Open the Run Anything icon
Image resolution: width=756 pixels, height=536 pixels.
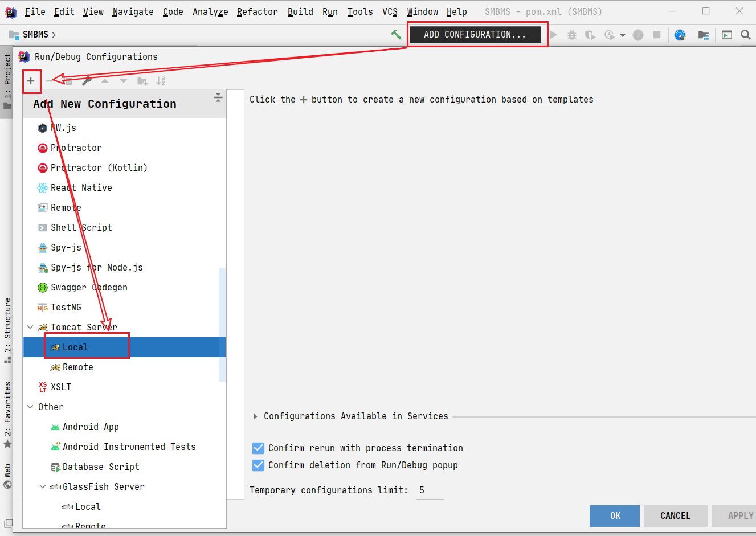tap(727, 35)
